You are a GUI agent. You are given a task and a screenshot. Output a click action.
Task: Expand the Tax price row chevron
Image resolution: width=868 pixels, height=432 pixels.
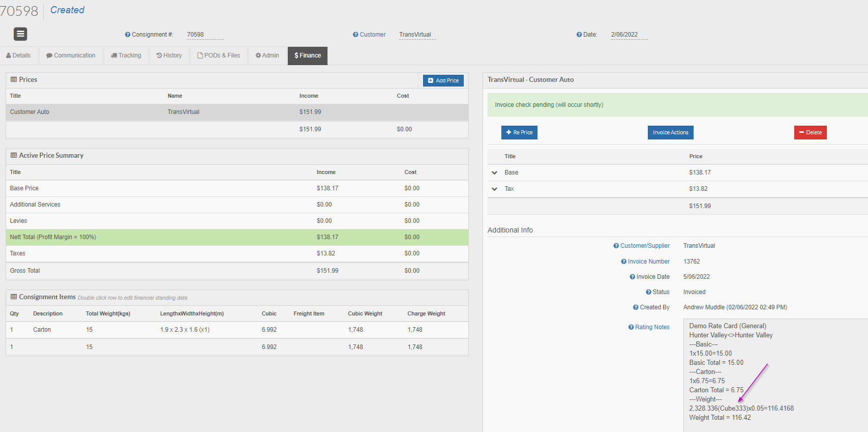[494, 189]
